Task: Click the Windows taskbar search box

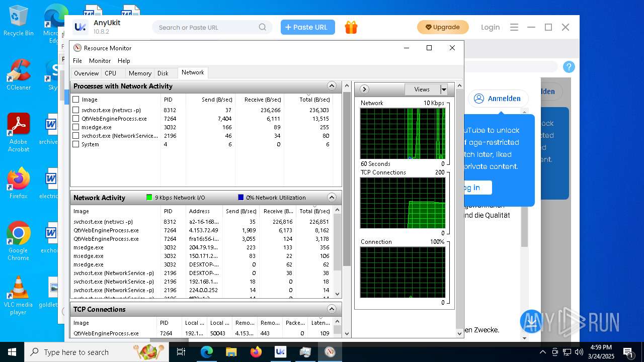Action: pos(97,352)
